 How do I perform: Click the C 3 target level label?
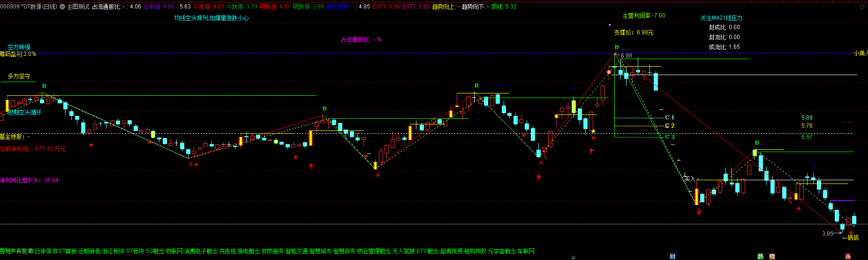tap(670, 137)
